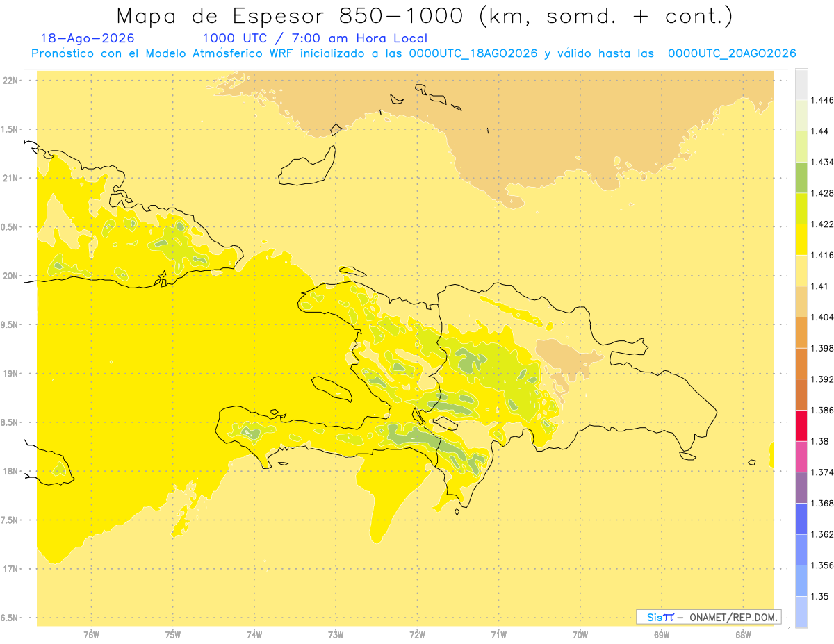This screenshot has width=834, height=644.
Task: Click the colorbar value '1.41'
Action: (819, 286)
